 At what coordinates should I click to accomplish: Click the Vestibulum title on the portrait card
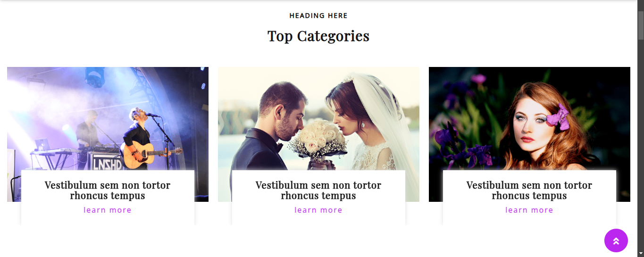tap(529, 191)
